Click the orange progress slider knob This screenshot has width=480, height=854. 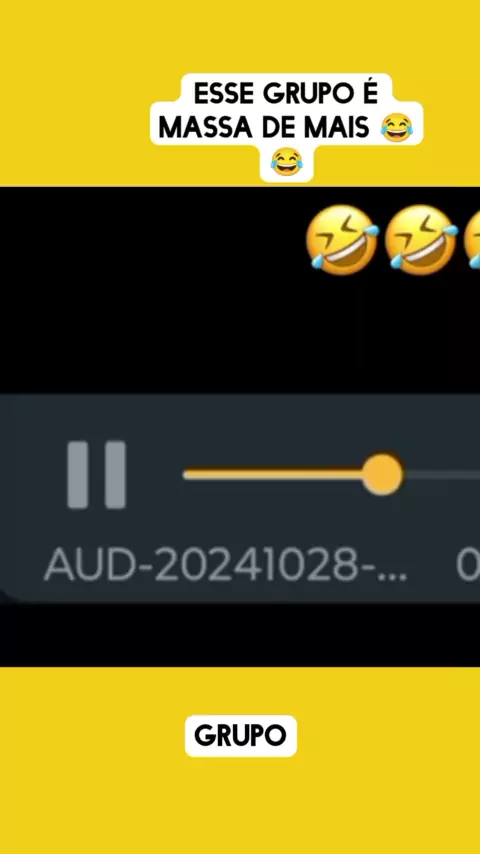pos(382,474)
